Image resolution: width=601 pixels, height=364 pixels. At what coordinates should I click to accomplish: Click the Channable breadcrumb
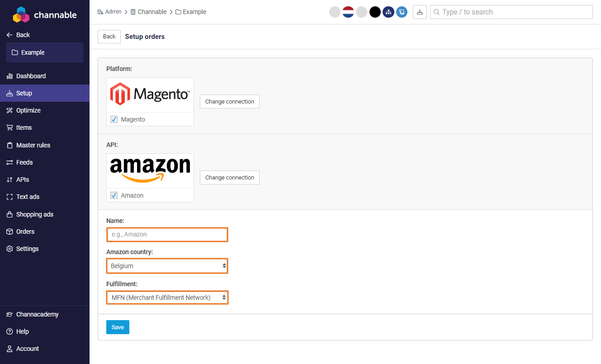tap(149, 12)
